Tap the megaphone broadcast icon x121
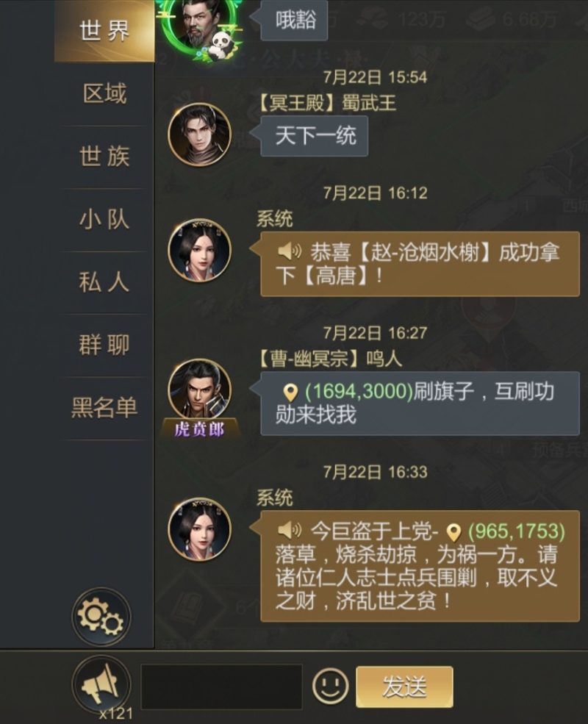588x724 pixels. click(x=101, y=686)
